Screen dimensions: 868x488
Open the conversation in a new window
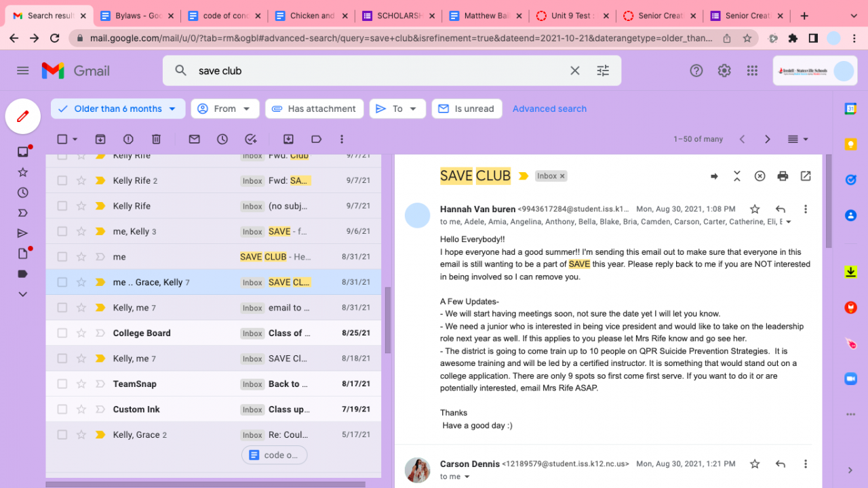point(806,176)
